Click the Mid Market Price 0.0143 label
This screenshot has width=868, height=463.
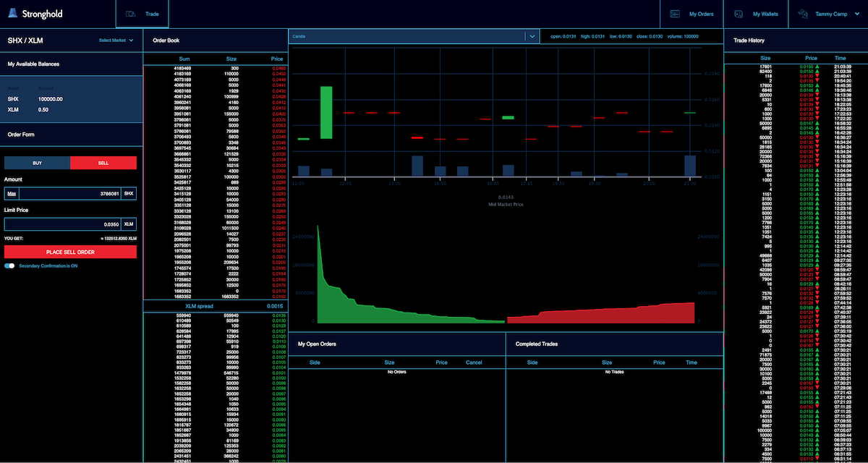[x=506, y=200]
